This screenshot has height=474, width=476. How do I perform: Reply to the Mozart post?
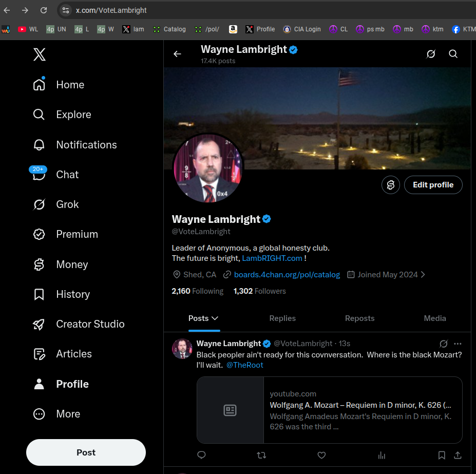202,455
